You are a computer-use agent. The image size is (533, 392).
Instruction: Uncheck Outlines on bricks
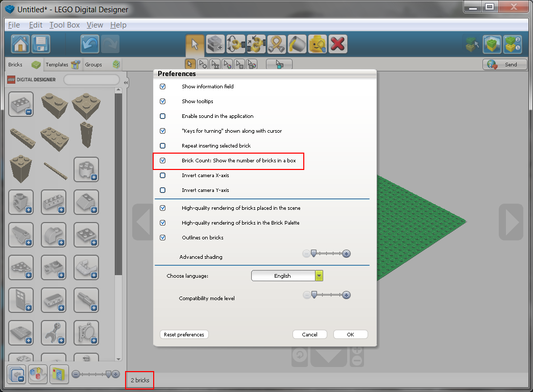click(x=162, y=237)
